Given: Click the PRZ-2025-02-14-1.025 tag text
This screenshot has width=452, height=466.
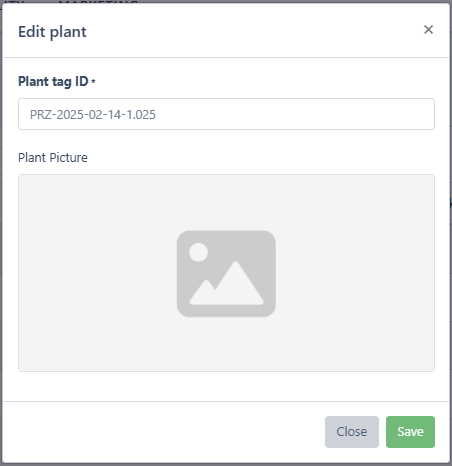Looking at the screenshot, I should pos(93,115).
